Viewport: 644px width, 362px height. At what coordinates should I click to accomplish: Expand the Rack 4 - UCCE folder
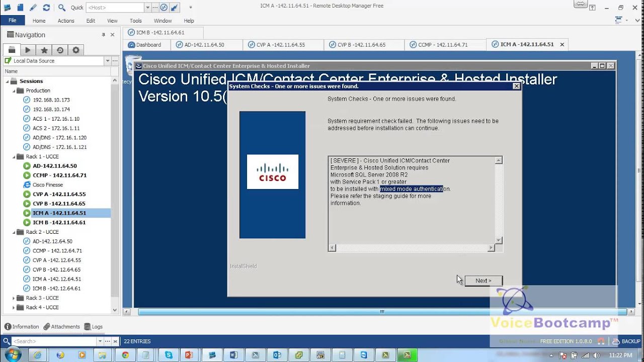point(14,307)
